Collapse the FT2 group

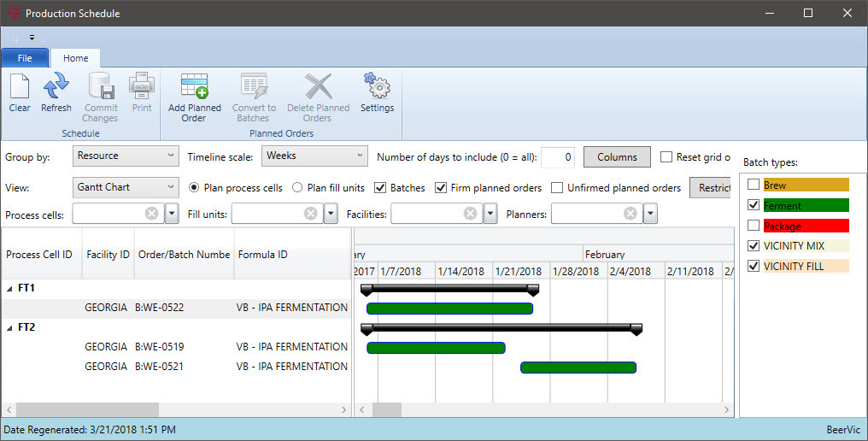click(x=9, y=328)
